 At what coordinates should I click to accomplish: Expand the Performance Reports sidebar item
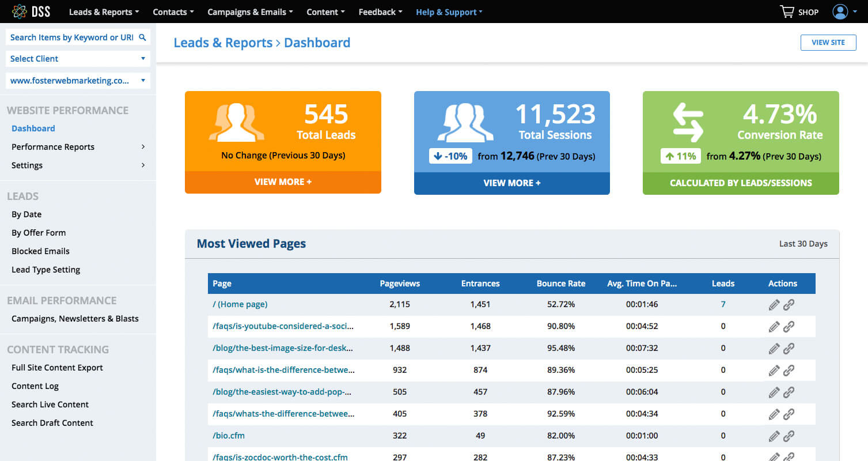coord(78,147)
